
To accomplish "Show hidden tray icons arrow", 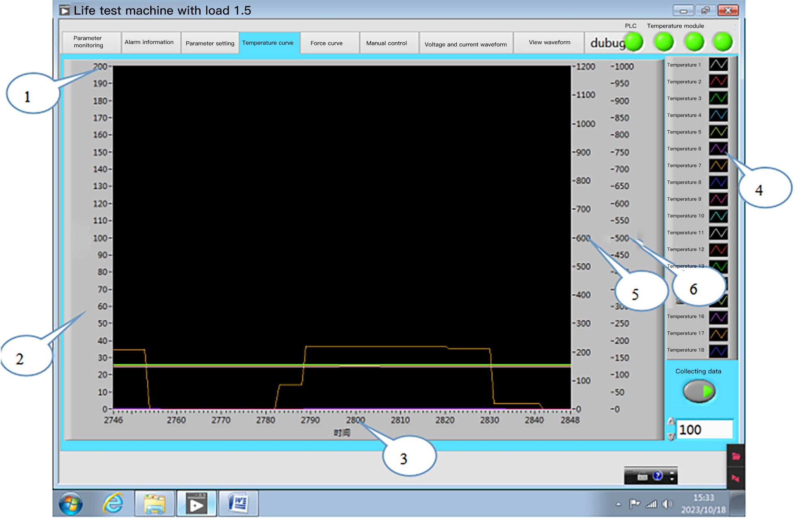I will click(x=618, y=505).
